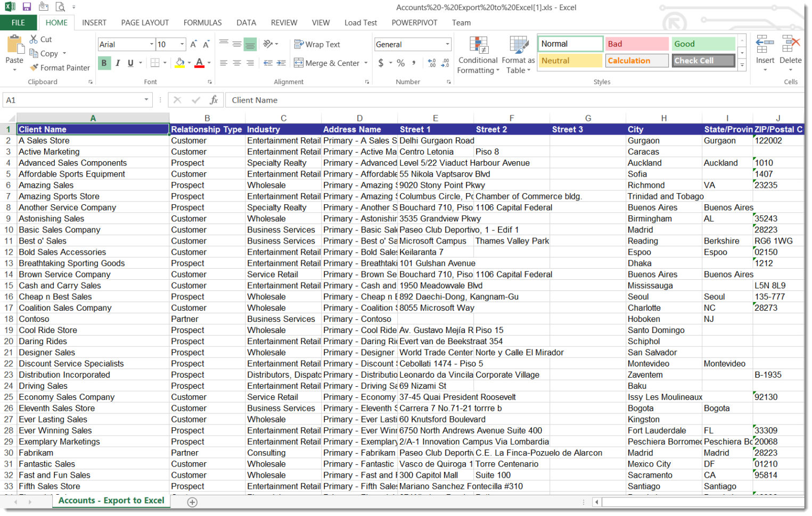Toggle bold formatting in the Font group

coord(104,63)
